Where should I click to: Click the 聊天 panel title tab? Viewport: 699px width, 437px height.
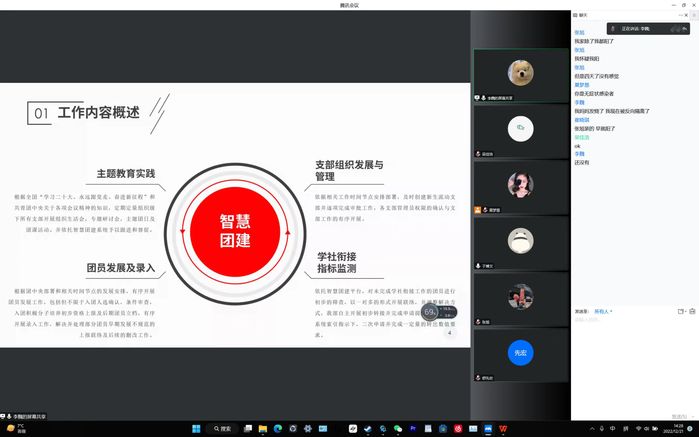coord(584,15)
